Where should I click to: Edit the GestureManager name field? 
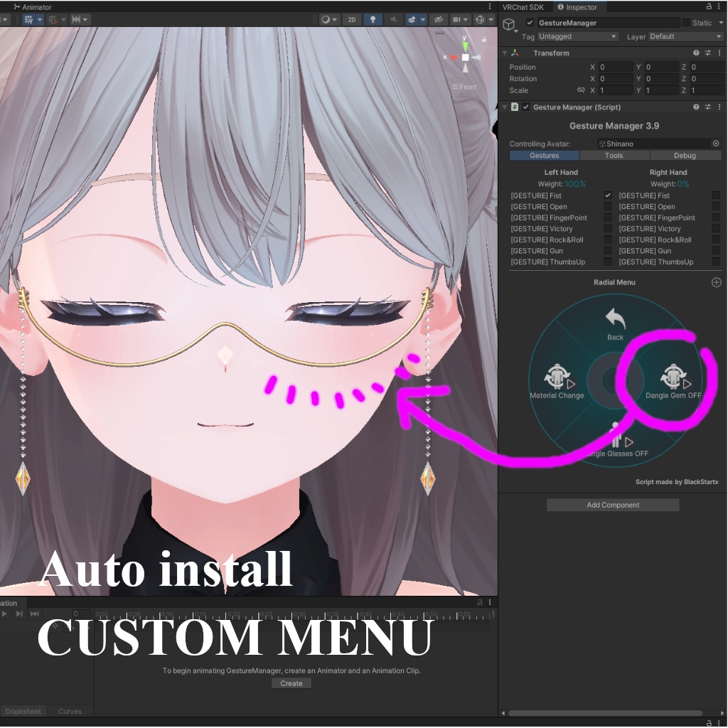coord(608,22)
